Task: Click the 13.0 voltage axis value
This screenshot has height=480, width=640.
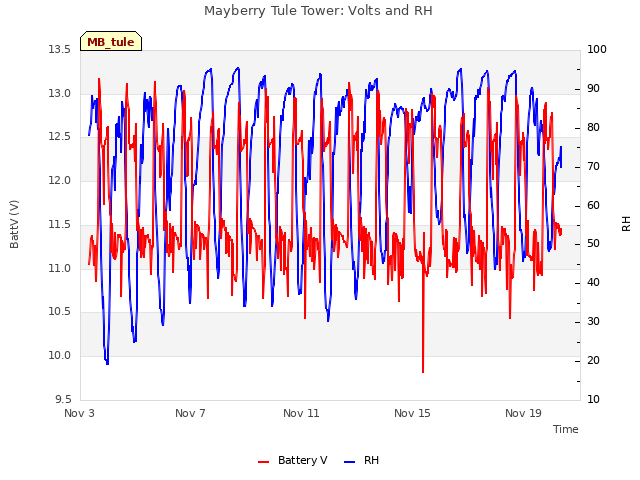Action: (x=60, y=94)
